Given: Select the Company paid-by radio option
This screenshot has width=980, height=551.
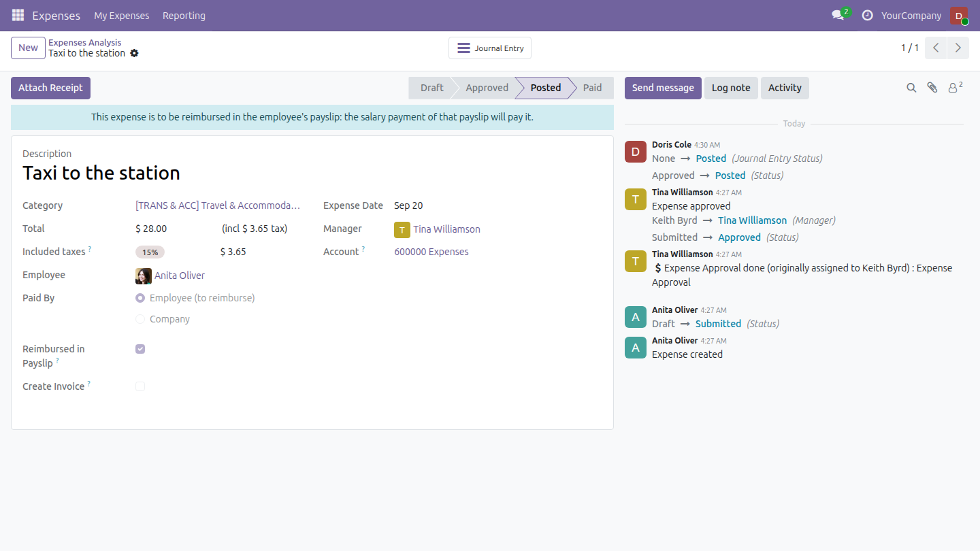Looking at the screenshot, I should [x=140, y=319].
